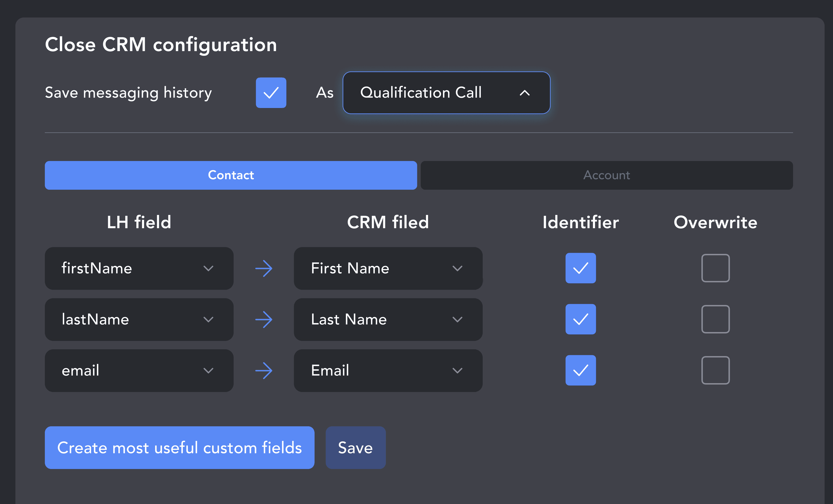Click the Identifier column header
Image resolution: width=833 pixels, height=504 pixels.
point(581,222)
